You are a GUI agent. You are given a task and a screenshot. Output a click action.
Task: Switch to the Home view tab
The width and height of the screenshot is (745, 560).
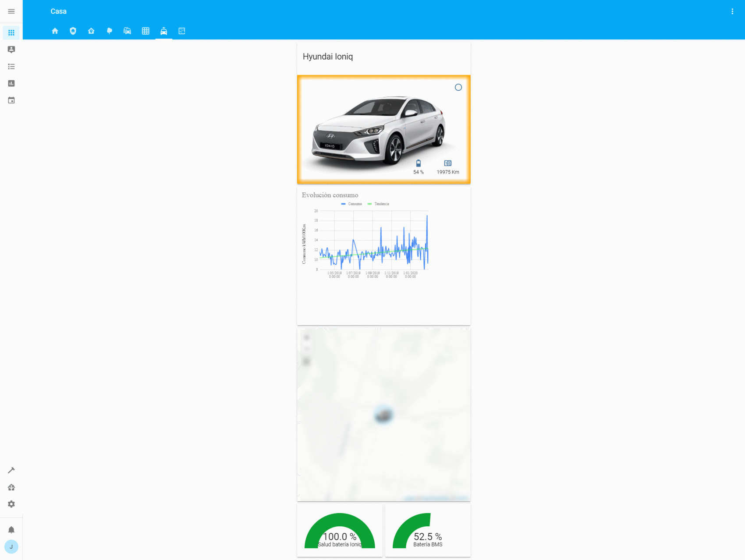(55, 31)
